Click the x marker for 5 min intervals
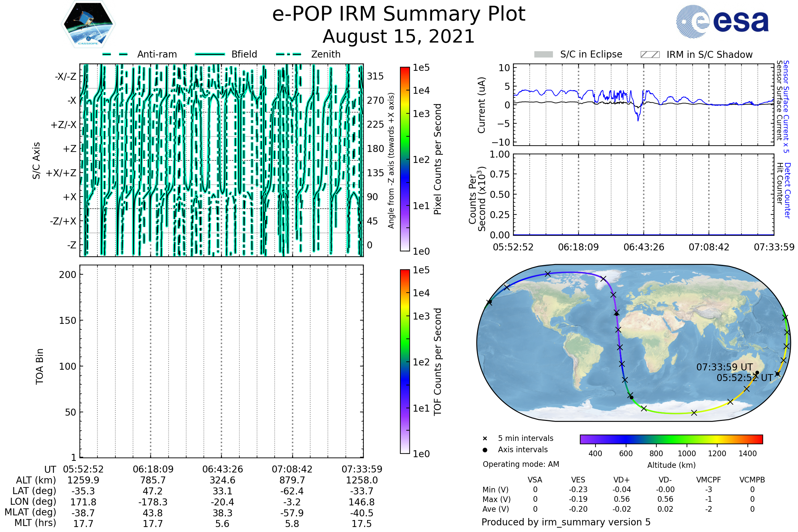The image size is (798, 532). 485,439
